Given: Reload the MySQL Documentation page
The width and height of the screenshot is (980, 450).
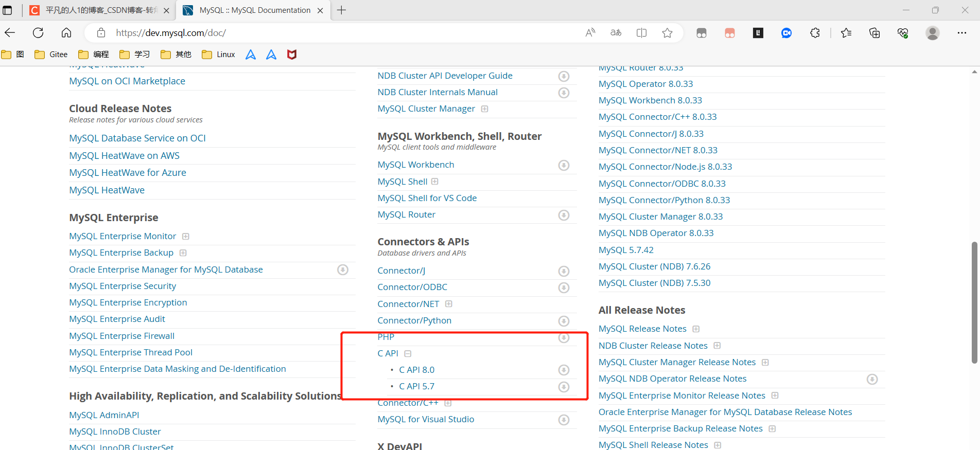Looking at the screenshot, I should click(x=38, y=33).
